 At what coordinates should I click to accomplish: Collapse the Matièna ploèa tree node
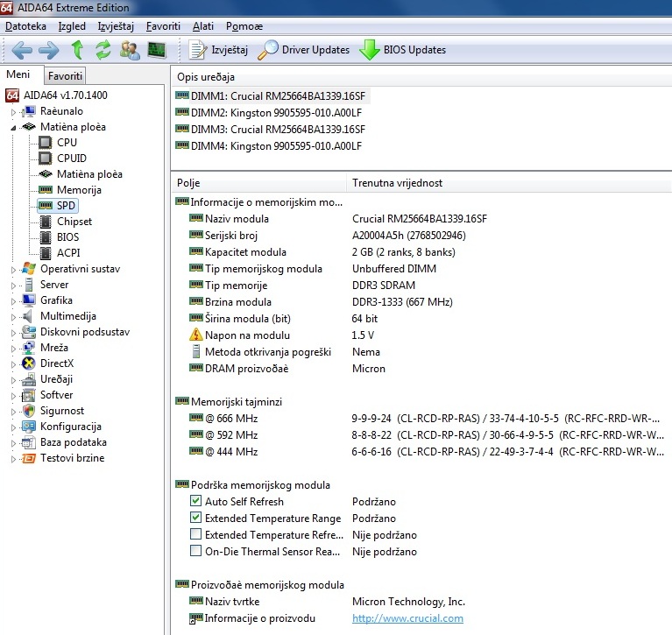pyautogui.click(x=13, y=127)
